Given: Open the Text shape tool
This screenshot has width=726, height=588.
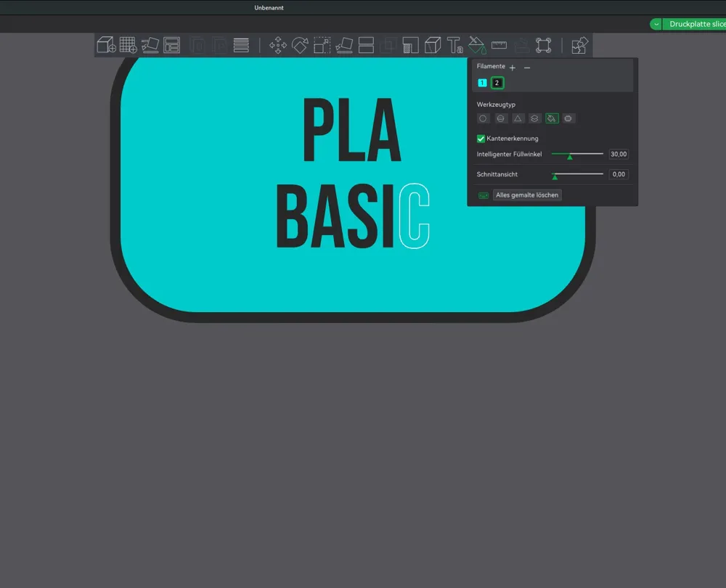Looking at the screenshot, I should (x=454, y=45).
